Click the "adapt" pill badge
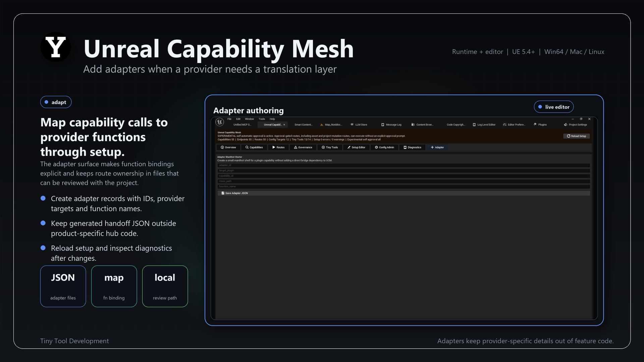Screen dimensions: 644x362 [56, 102]
